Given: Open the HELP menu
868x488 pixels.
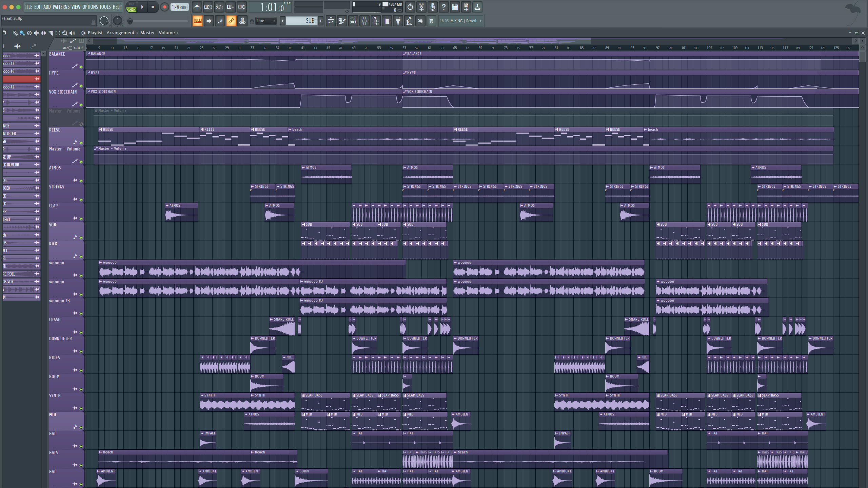Looking at the screenshot, I should pos(117,7).
